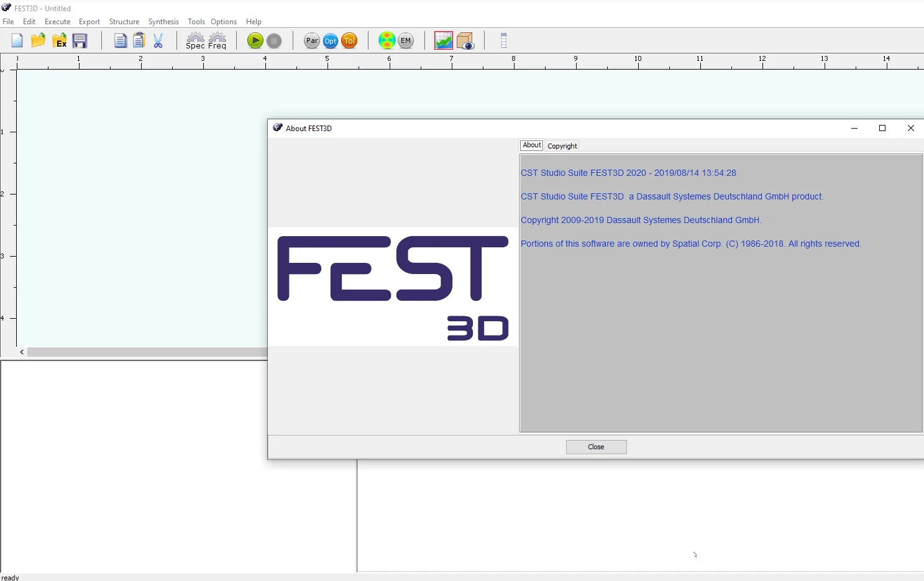Start the simulation with the green play button

255,41
